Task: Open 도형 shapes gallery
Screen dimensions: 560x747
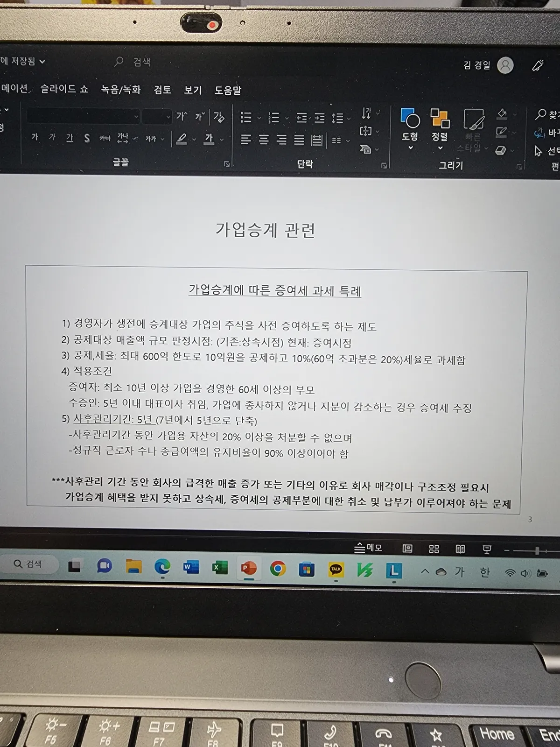Action: pos(410,129)
